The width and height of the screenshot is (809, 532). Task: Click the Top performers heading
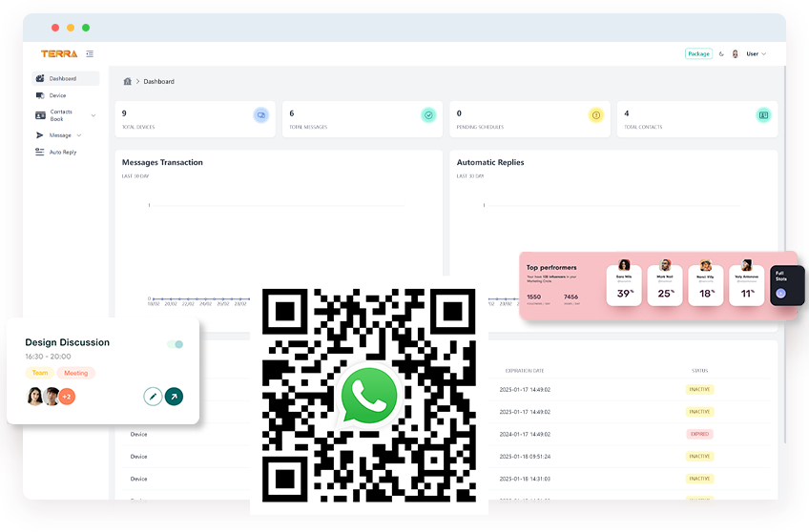pyautogui.click(x=551, y=268)
